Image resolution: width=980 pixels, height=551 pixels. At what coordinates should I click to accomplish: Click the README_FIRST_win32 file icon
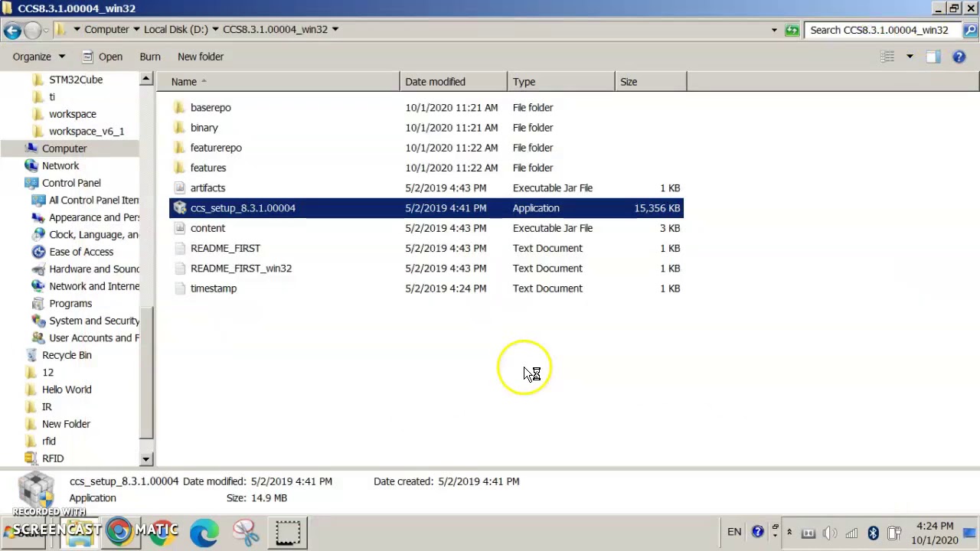click(180, 269)
